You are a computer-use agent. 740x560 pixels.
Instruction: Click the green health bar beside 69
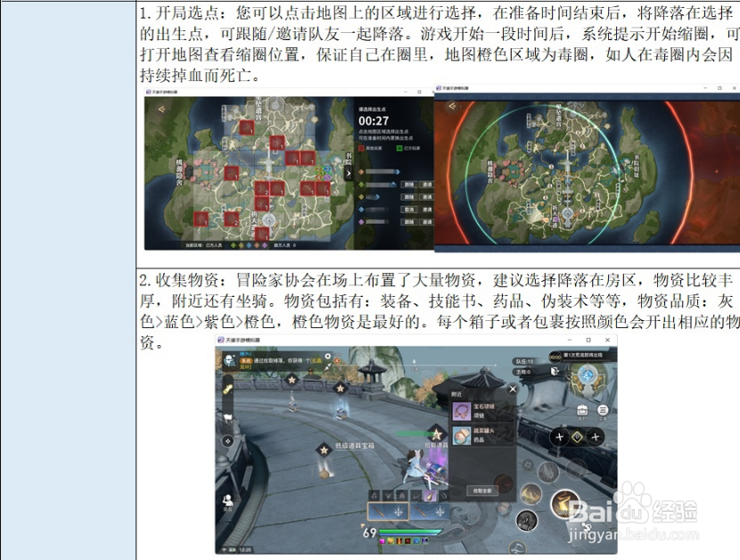point(411,531)
